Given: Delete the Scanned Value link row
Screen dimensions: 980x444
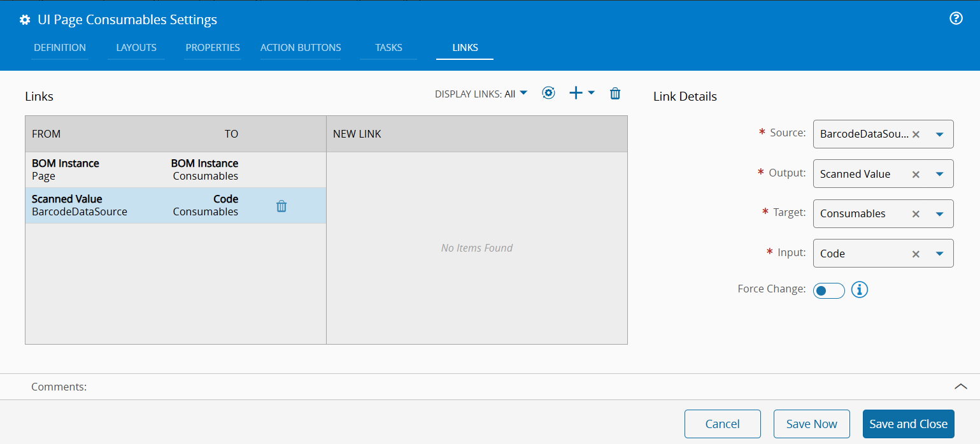Looking at the screenshot, I should (281, 206).
